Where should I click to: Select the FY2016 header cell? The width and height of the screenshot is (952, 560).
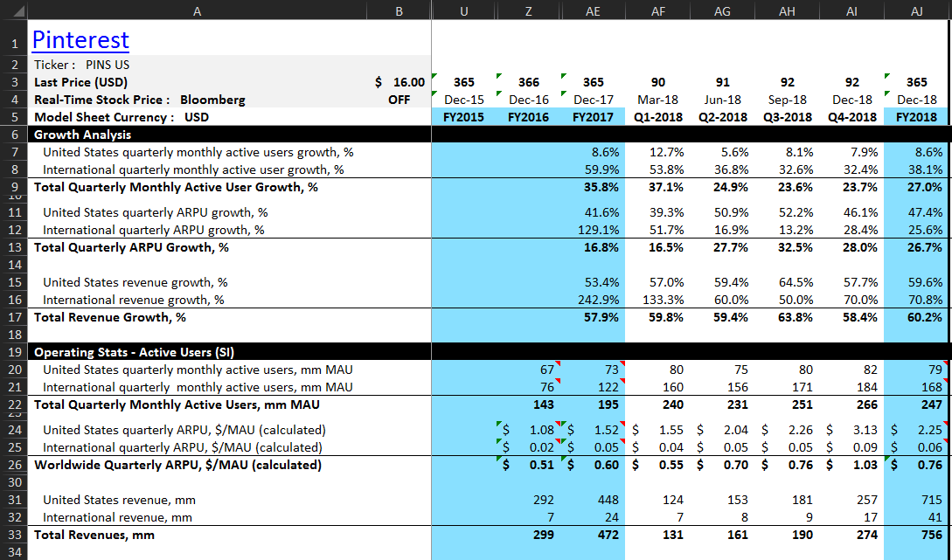529,117
